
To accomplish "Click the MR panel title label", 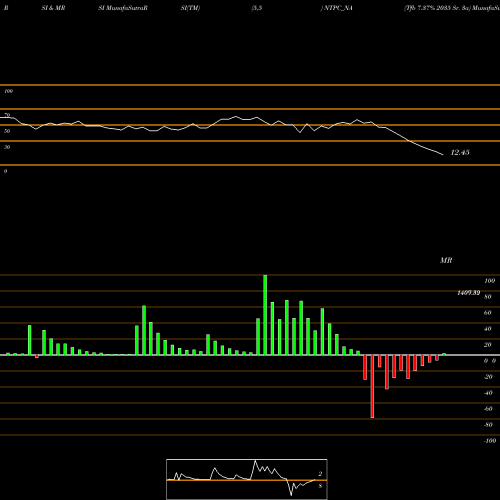I will pos(446,260).
